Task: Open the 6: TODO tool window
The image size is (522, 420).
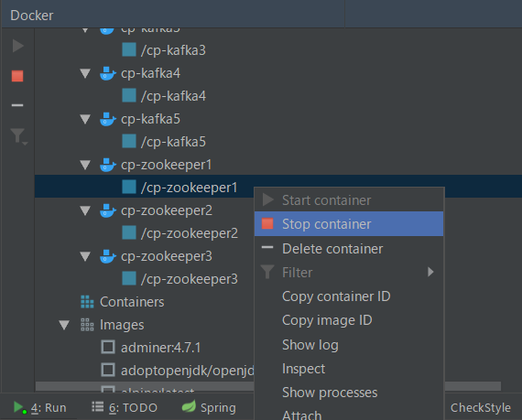Action: coord(125,407)
